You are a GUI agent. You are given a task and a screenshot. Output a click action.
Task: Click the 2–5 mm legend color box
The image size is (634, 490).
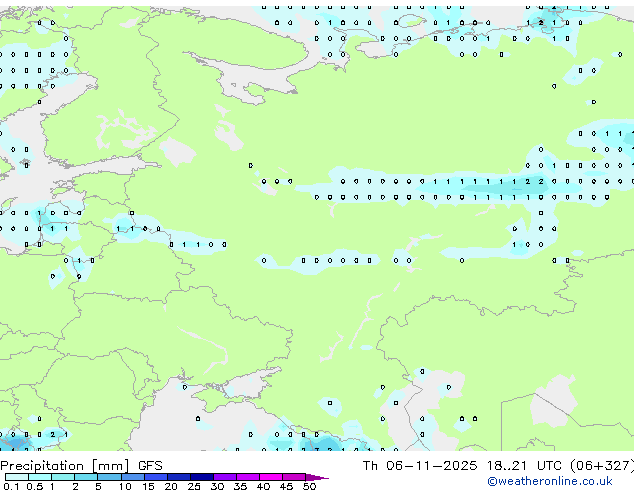tap(86, 477)
